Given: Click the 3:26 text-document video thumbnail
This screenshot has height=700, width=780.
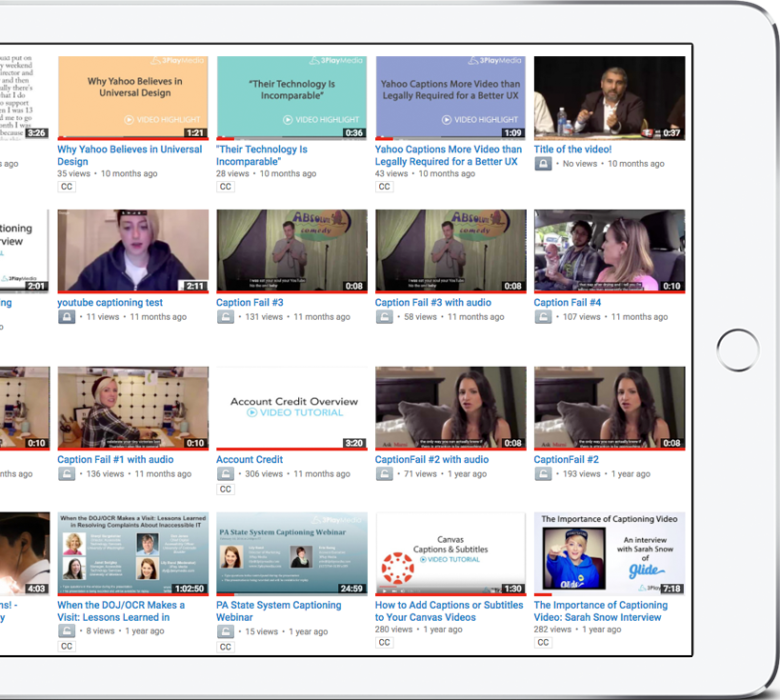Looking at the screenshot, I should click(x=24, y=98).
